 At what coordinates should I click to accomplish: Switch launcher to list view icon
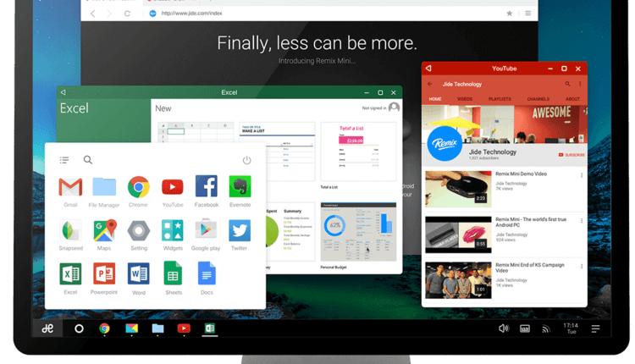point(64,160)
